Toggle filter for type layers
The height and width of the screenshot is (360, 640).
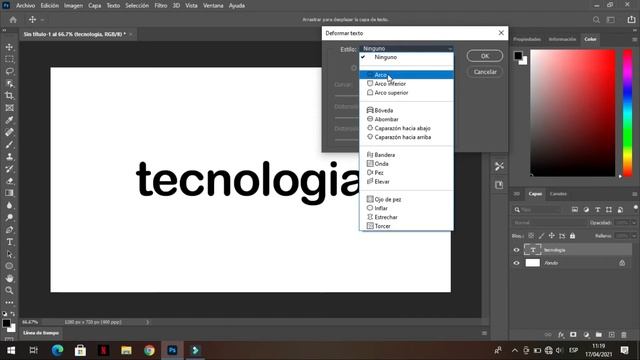click(x=598, y=209)
